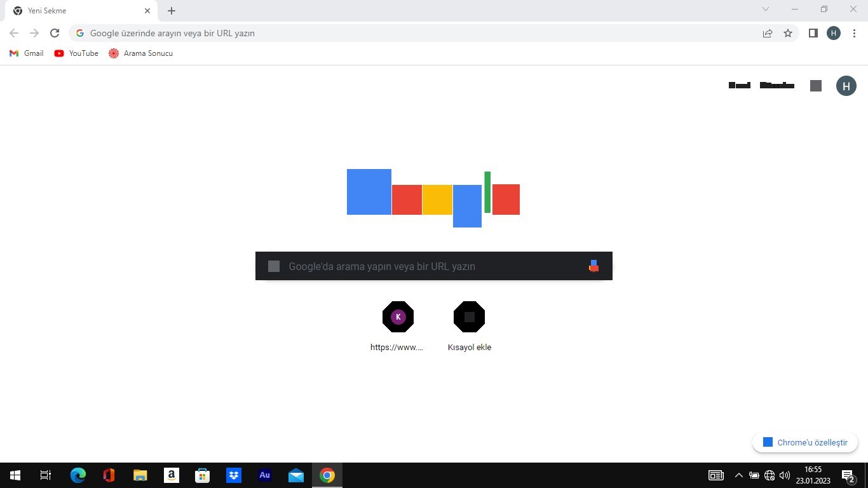The width and height of the screenshot is (868, 488).
Task: Select the Yeni Sekme tab
Action: [80, 11]
